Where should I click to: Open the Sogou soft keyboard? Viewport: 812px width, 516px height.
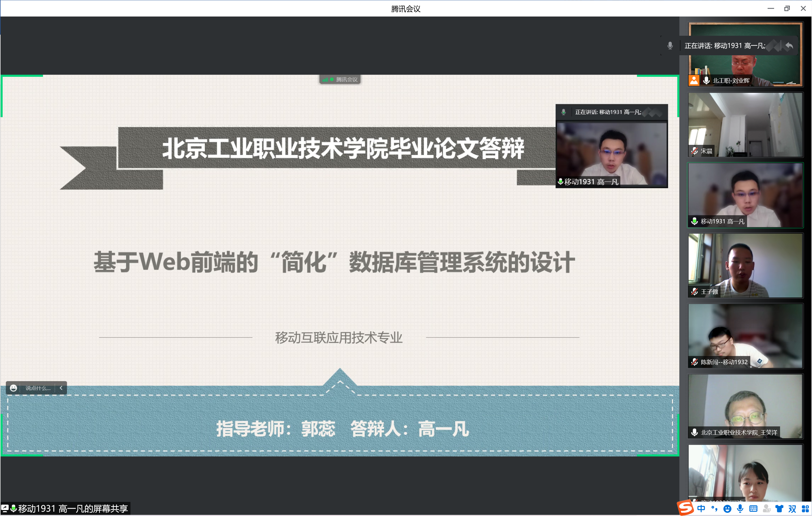753,509
